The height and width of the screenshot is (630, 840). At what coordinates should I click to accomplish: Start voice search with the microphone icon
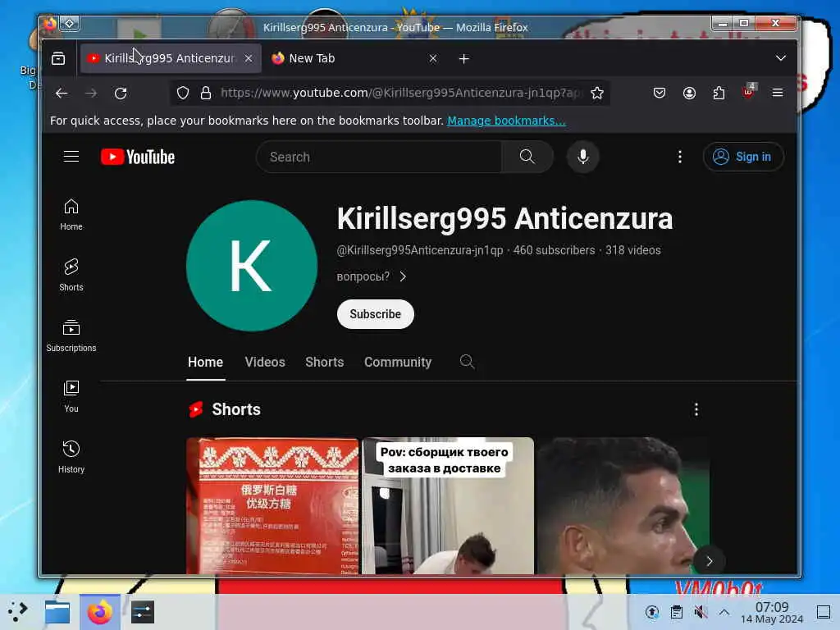point(583,157)
